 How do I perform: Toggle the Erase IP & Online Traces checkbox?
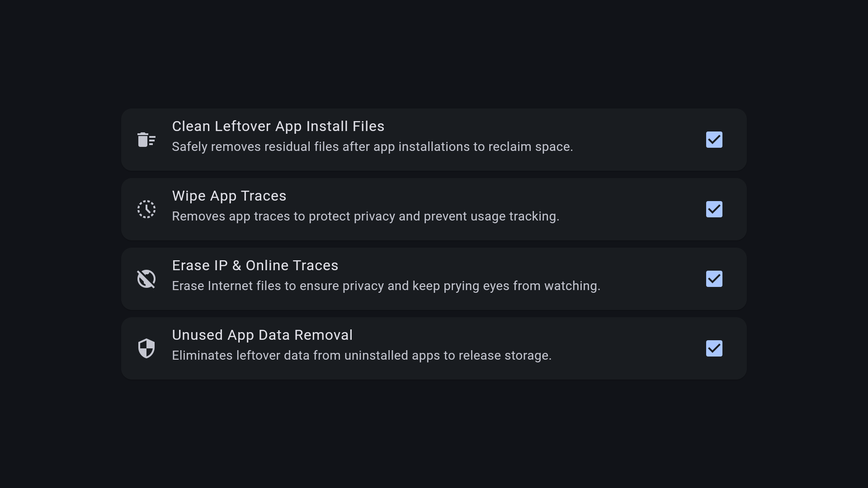[714, 279]
